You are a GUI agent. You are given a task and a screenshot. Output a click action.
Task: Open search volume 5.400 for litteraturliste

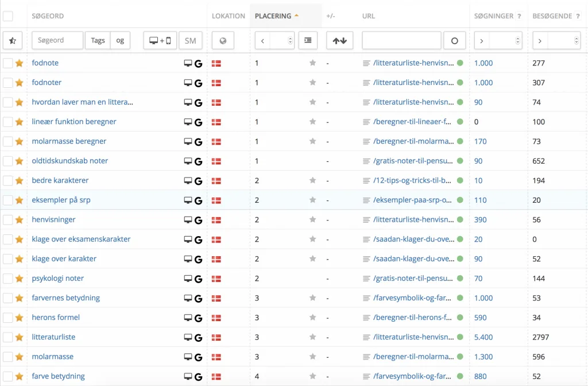(483, 337)
